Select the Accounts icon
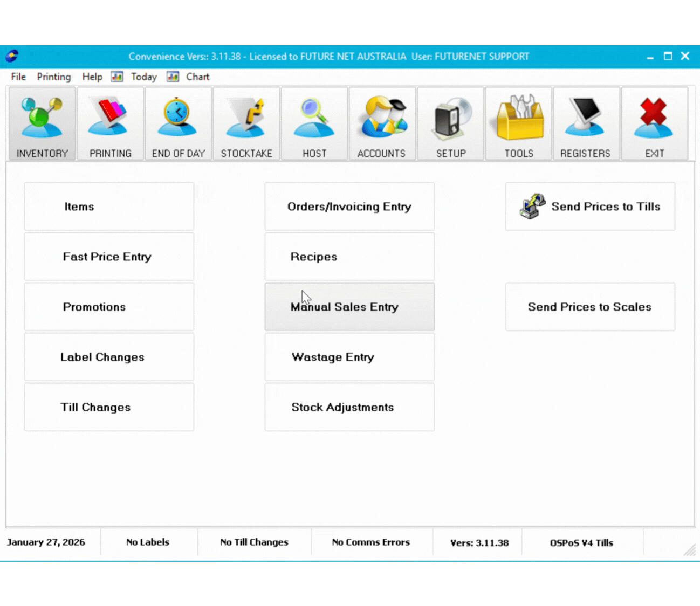This screenshot has width=700, height=606. click(x=382, y=123)
